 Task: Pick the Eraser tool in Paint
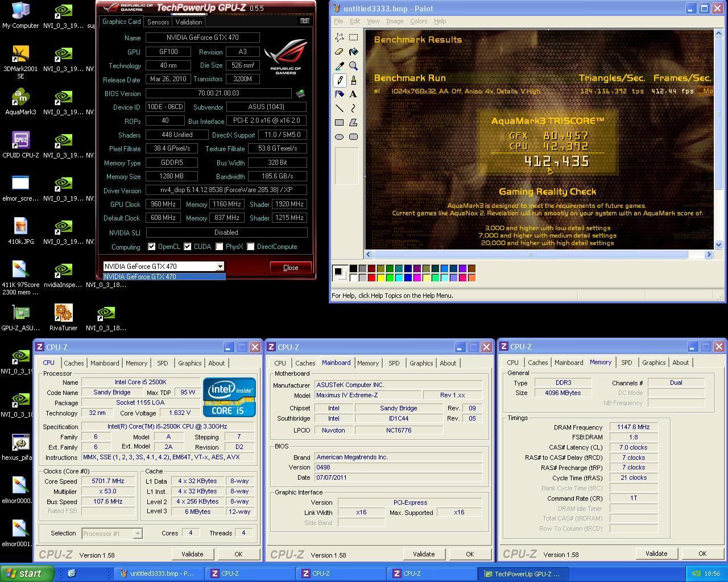[x=340, y=52]
